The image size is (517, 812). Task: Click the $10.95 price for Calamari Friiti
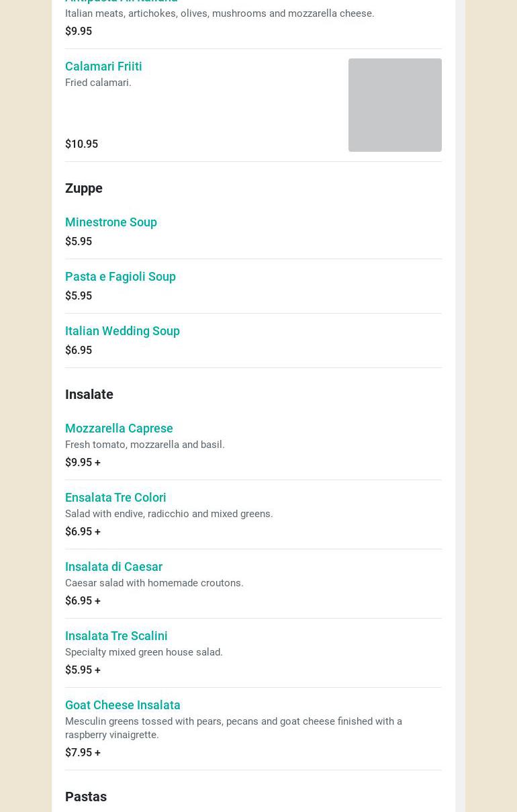[81, 144]
